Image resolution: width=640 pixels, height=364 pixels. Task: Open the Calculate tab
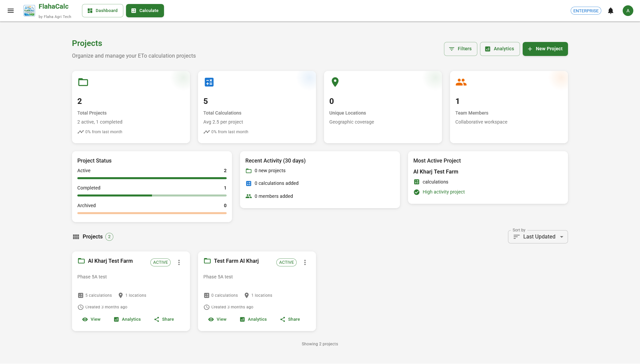(145, 11)
